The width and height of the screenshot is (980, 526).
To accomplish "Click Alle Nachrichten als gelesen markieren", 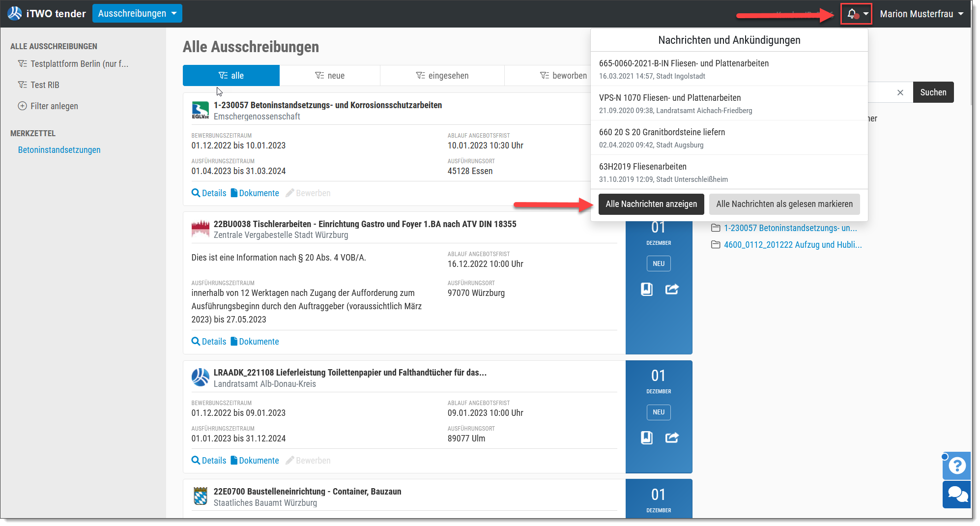I will pos(784,204).
